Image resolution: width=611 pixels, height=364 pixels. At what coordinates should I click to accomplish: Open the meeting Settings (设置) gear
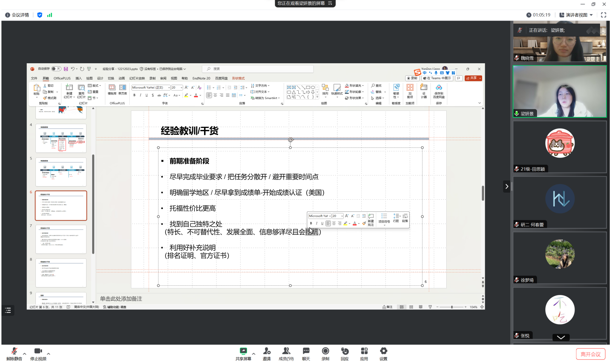383,354
